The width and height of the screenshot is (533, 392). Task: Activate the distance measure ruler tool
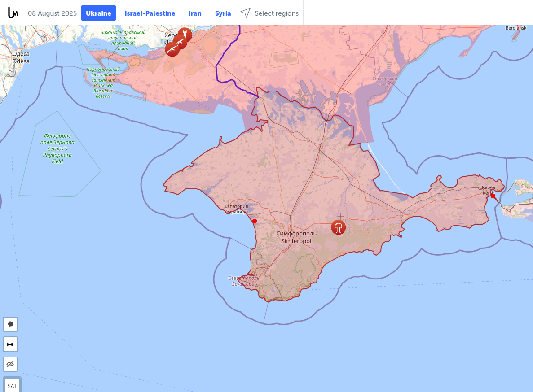10,344
